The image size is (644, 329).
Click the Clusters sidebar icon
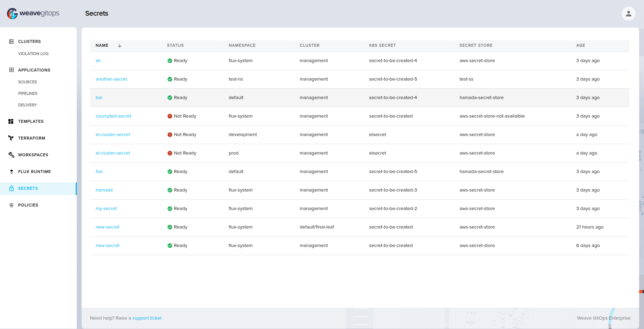pyautogui.click(x=12, y=42)
